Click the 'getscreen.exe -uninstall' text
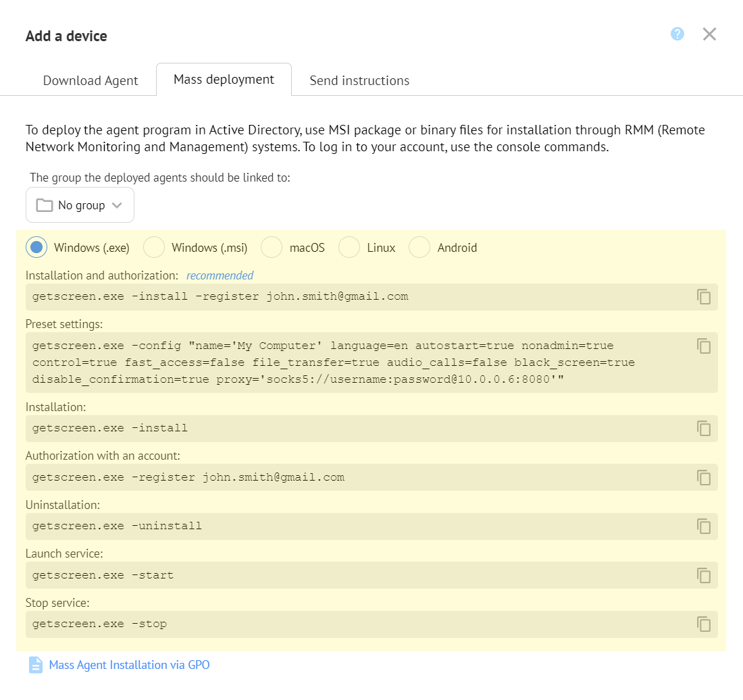743x700 pixels. pos(117,527)
